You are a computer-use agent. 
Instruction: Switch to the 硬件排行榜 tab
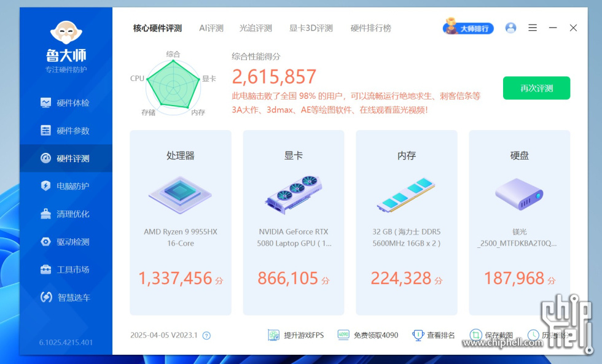371,28
